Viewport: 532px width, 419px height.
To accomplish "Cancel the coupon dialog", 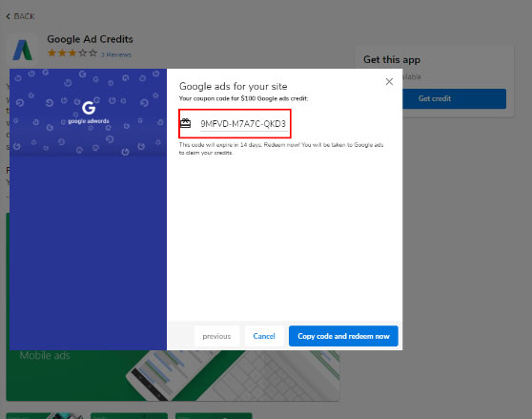I will pyautogui.click(x=264, y=336).
